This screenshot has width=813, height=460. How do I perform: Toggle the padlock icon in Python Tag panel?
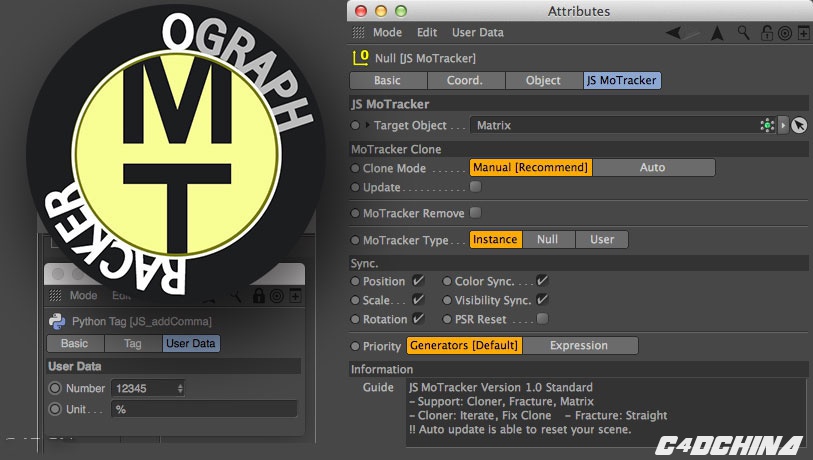[x=258, y=296]
